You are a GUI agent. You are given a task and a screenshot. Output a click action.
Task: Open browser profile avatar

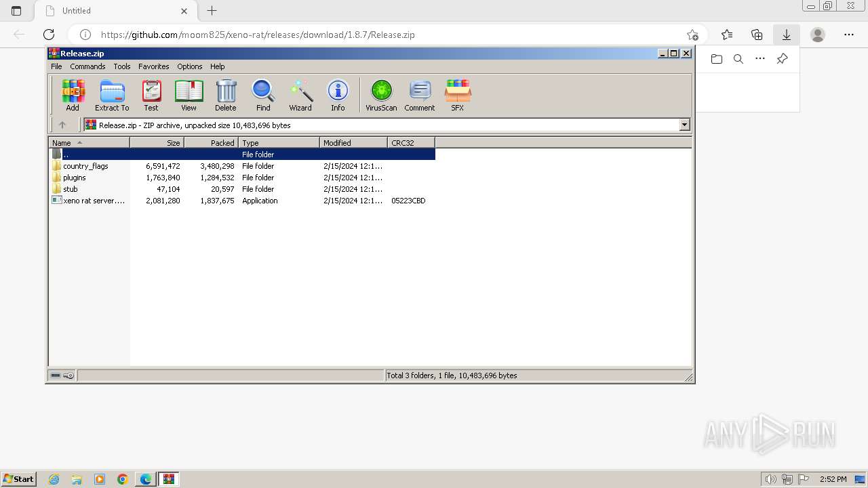(818, 35)
